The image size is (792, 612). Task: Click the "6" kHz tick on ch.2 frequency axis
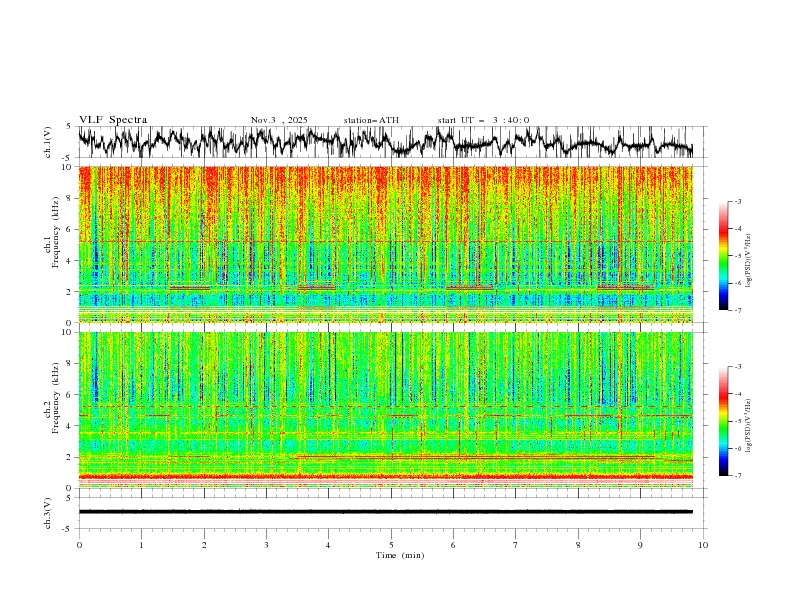pyautogui.click(x=70, y=395)
